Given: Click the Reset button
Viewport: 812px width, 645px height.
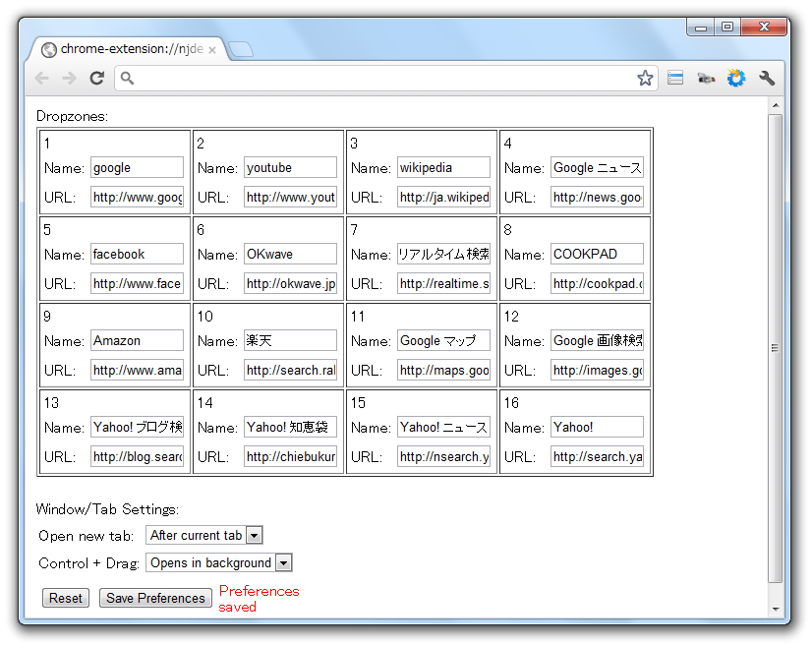Looking at the screenshot, I should pos(66,598).
